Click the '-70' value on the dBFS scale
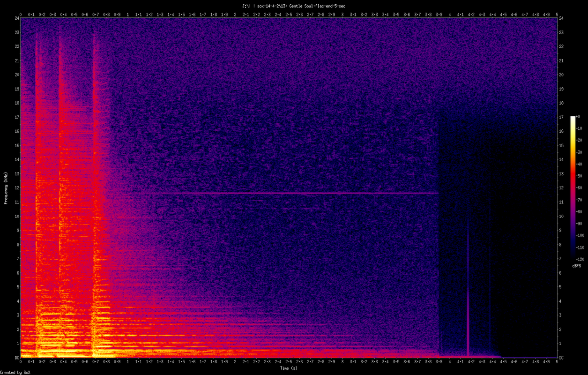Image resolution: width=588 pixels, height=375 pixels. (579, 200)
